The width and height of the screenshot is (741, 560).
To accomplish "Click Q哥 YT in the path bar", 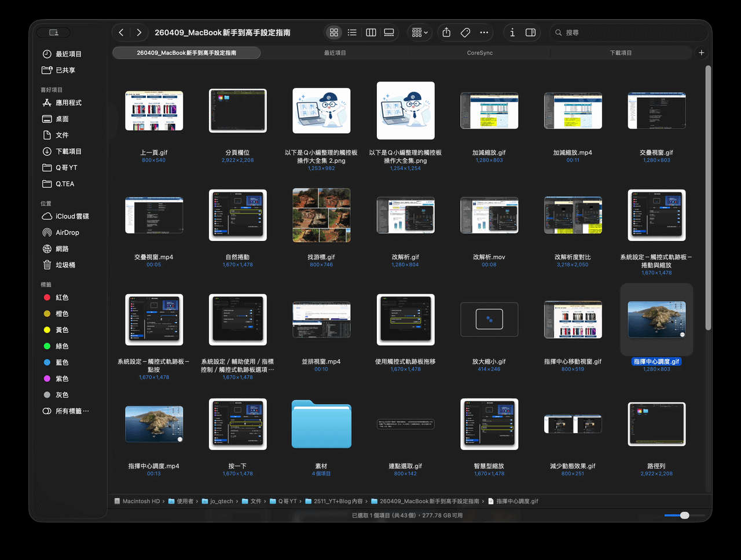I will point(287,501).
